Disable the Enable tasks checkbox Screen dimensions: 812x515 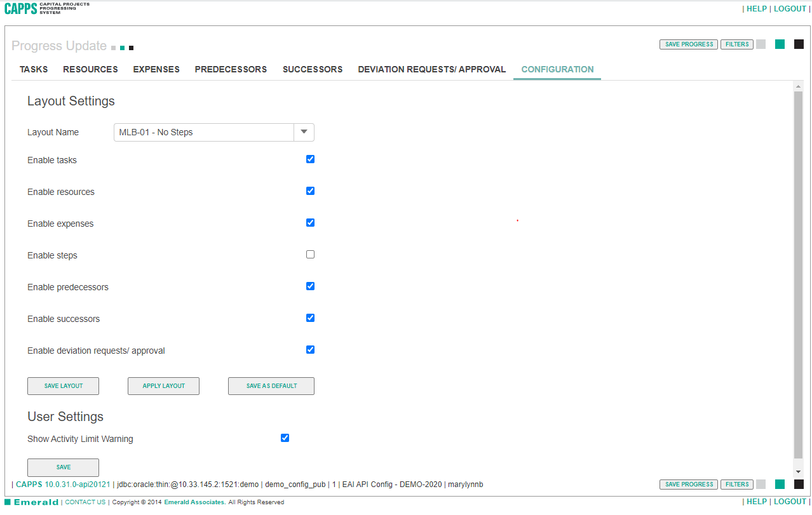click(x=310, y=159)
